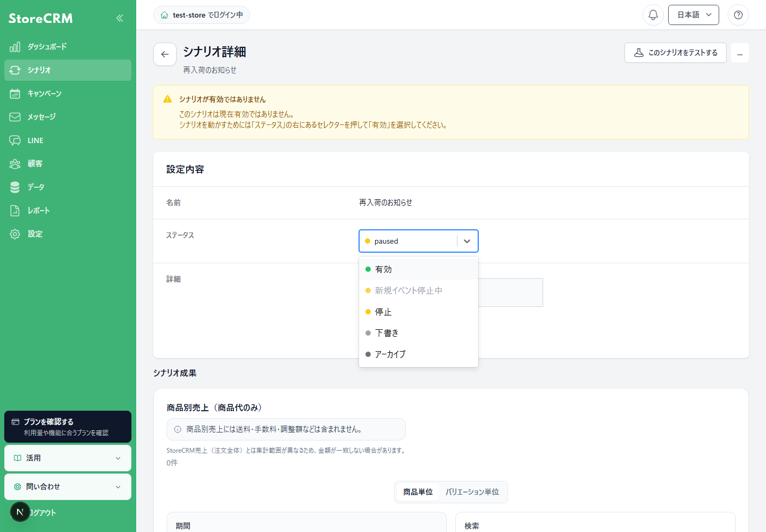This screenshot has height=532, width=766.
Task: Click the 期間 panel label
Action: (x=183, y=526)
